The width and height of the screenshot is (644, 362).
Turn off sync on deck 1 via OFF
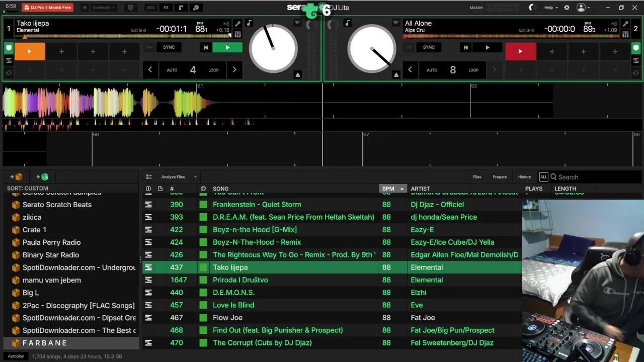(149, 47)
